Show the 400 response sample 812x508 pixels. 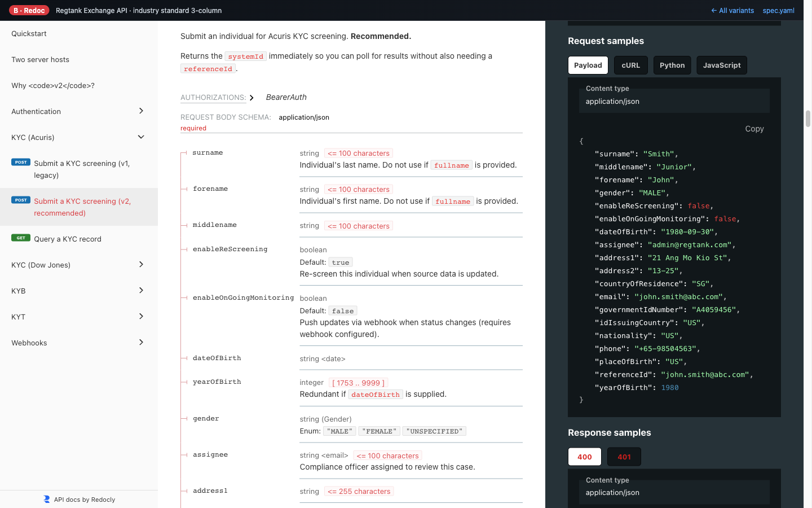[x=585, y=457]
